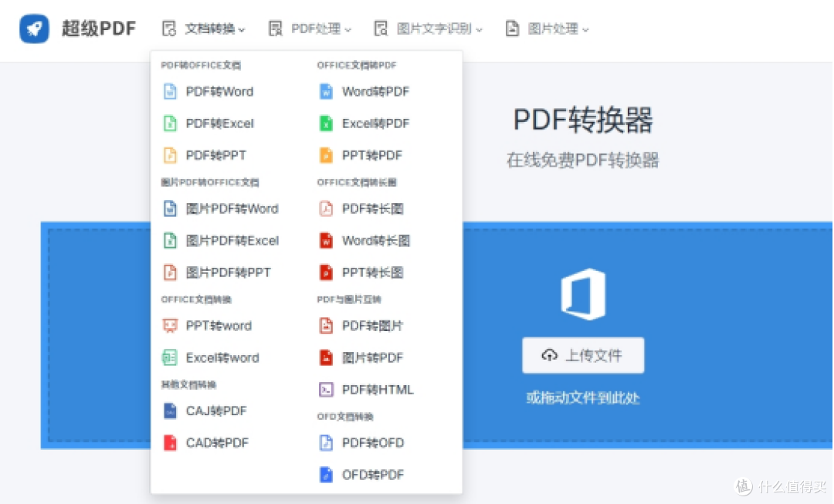Viewport: 834px width, 504px height.
Task: Select the PDF转图片 label
Action: click(x=372, y=326)
